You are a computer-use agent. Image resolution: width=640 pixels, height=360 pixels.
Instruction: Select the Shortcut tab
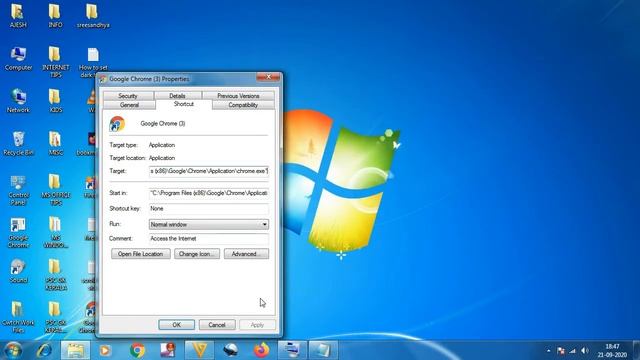[184, 104]
